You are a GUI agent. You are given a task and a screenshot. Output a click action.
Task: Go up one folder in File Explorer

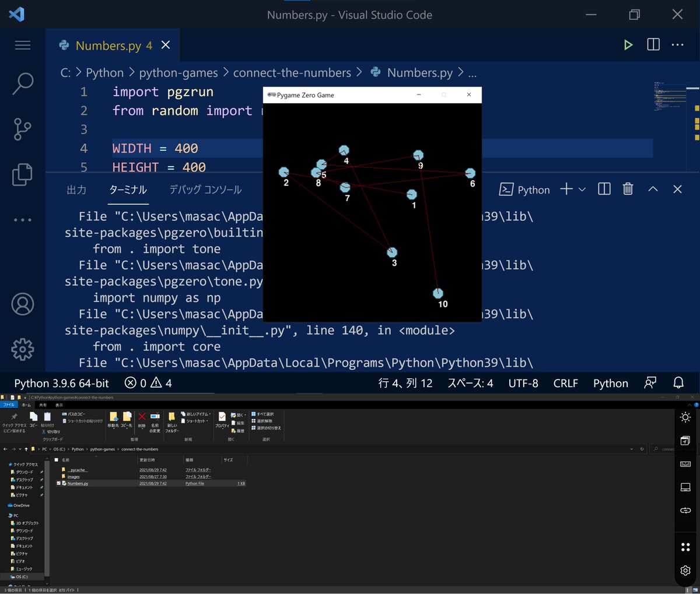click(x=26, y=449)
